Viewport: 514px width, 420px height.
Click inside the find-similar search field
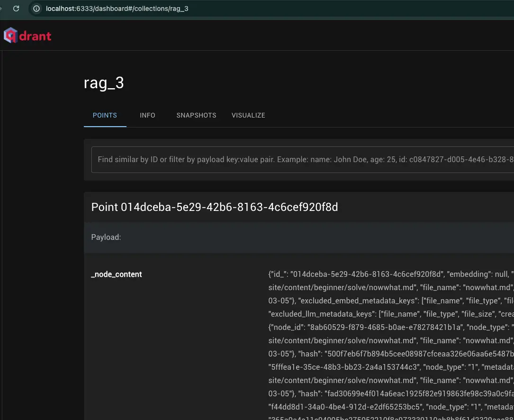284,159
